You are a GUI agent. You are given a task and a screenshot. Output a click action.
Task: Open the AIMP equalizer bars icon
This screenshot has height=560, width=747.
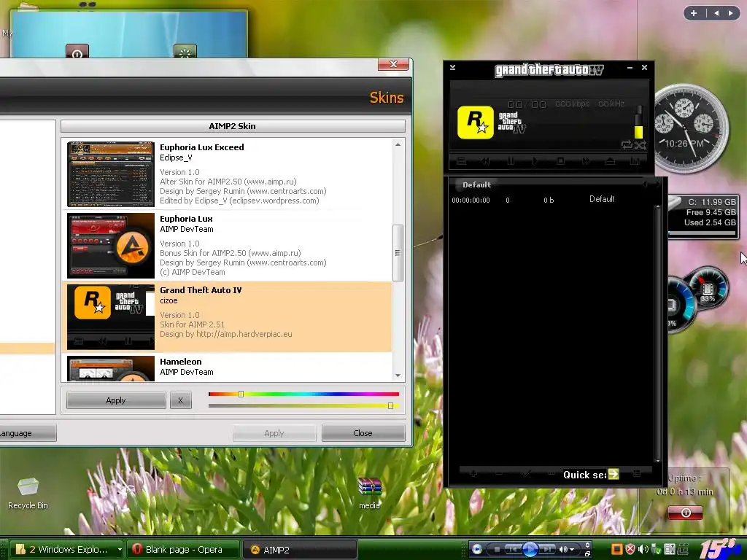[635, 161]
